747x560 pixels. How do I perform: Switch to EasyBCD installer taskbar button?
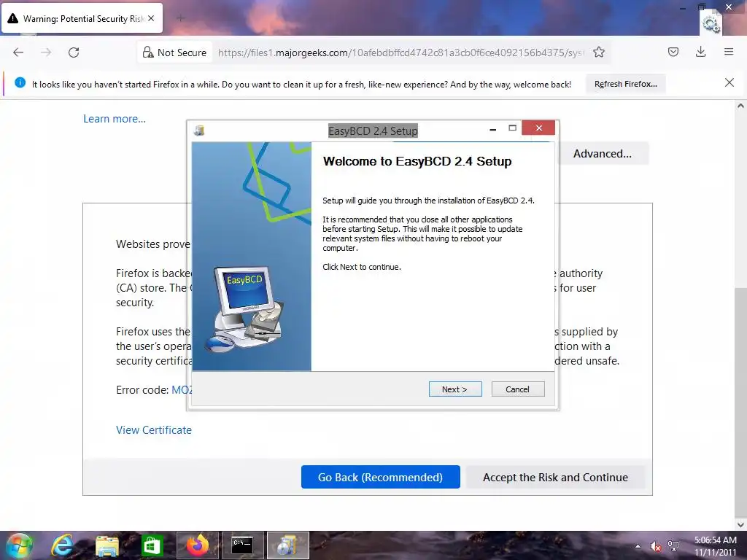tap(287, 545)
